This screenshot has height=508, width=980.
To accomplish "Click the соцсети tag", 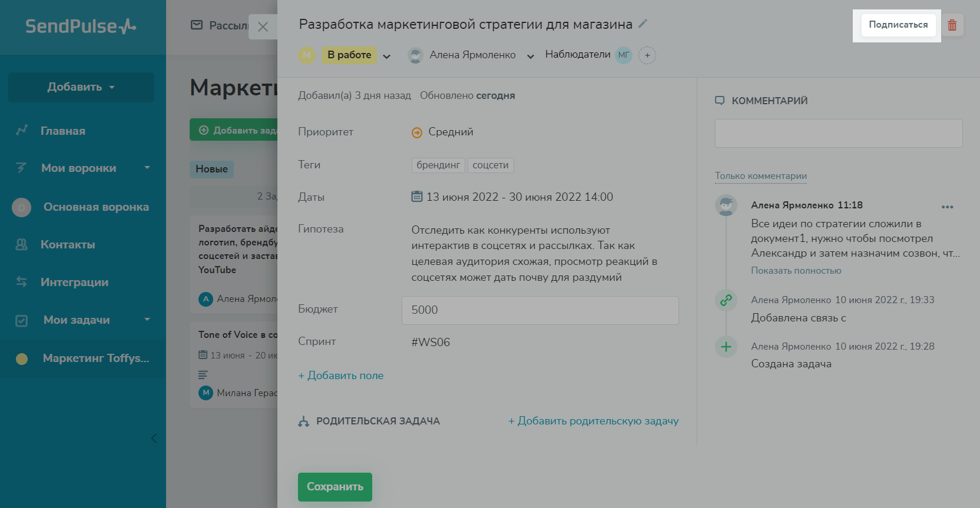I will 491,165.
